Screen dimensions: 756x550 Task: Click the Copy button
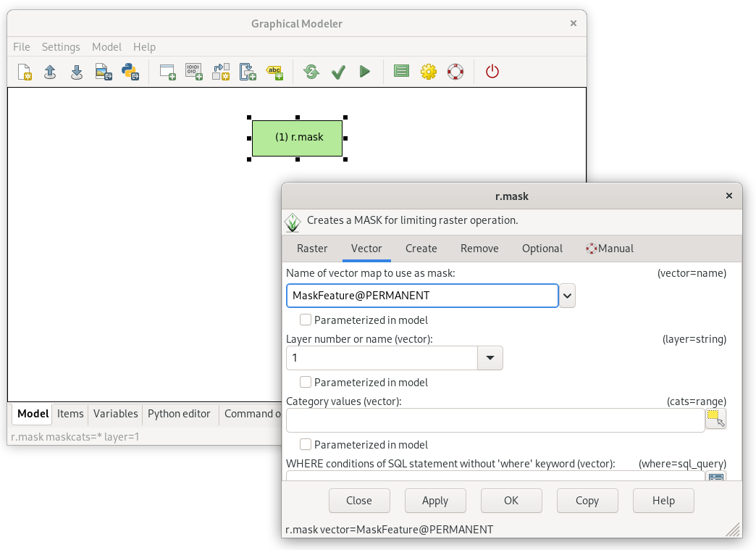(587, 501)
